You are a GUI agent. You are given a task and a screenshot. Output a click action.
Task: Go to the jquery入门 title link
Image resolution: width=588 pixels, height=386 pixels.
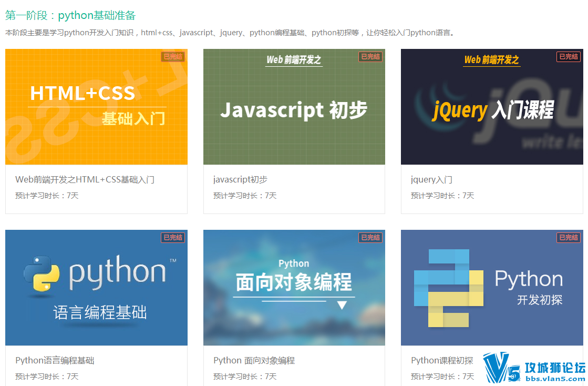point(431,180)
